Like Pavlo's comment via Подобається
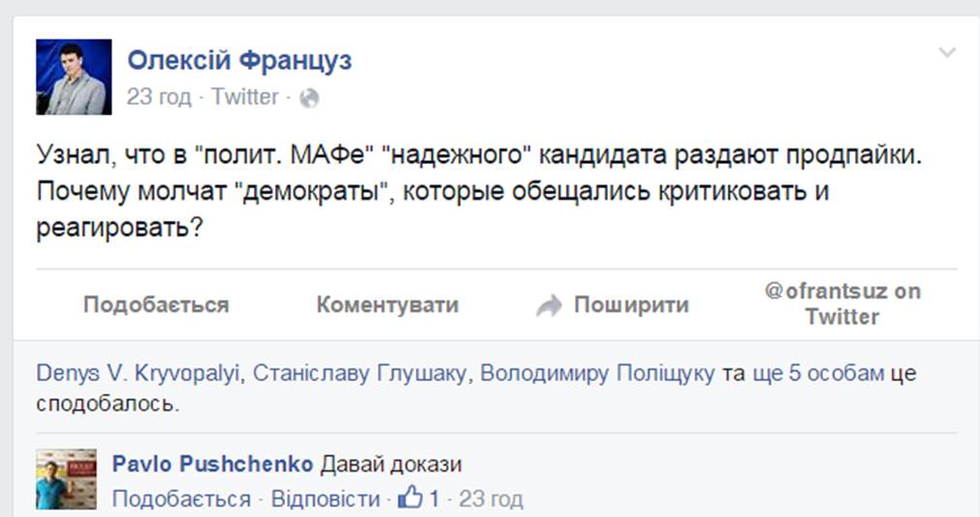Image resolution: width=980 pixels, height=517 pixels. (181, 499)
